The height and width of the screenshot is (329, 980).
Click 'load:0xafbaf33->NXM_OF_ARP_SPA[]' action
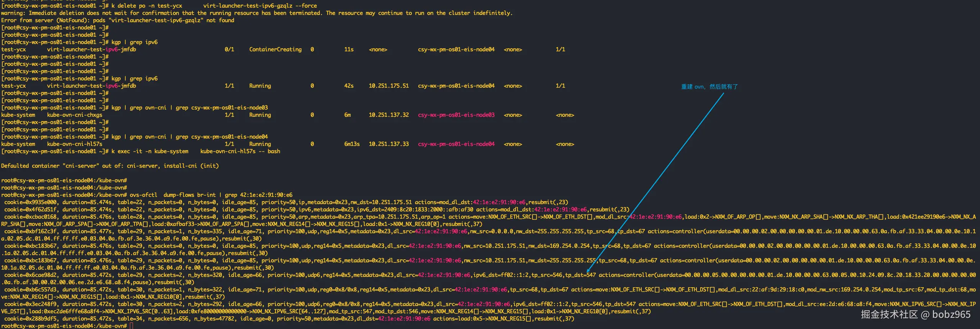click(200, 224)
